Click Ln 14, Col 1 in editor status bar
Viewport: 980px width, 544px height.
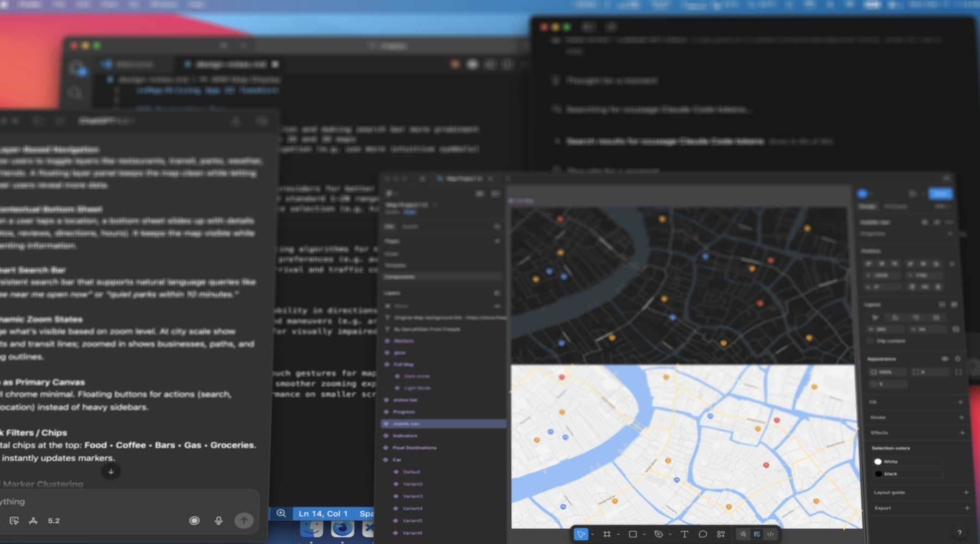pyautogui.click(x=323, y=514)
